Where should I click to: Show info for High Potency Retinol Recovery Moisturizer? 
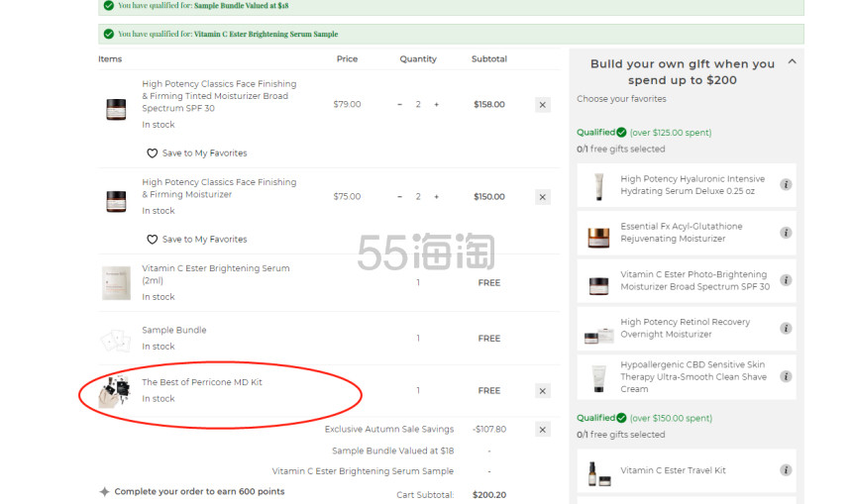tap(786, 328)
